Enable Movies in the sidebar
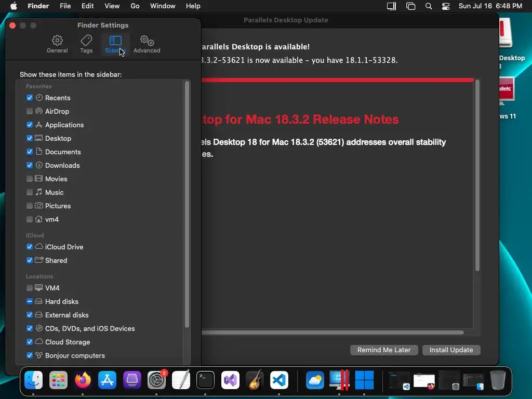Image resolution: width=532 pixels, height=399 pixels. (30, 179)
